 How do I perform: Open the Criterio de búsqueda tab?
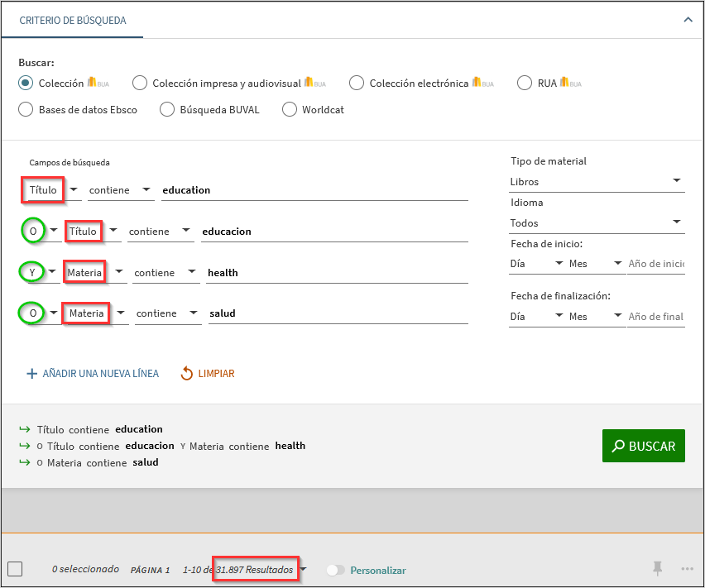click(x=73, y=21)
